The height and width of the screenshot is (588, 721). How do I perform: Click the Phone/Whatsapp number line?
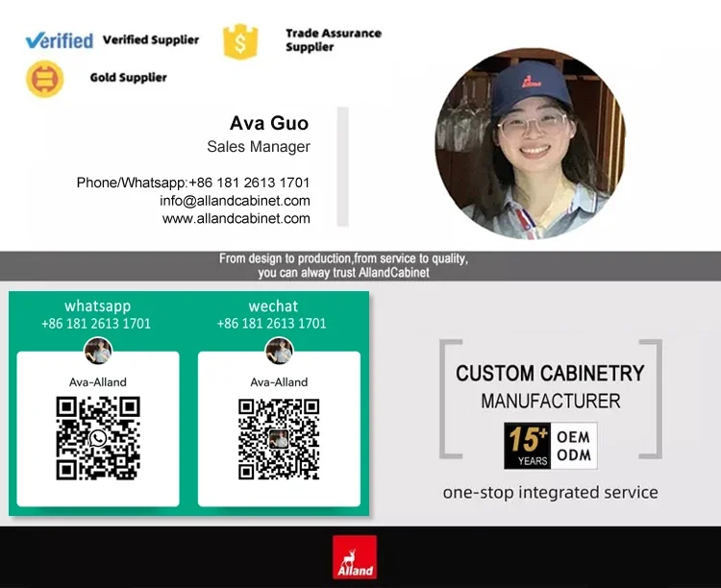pos(193,183)
